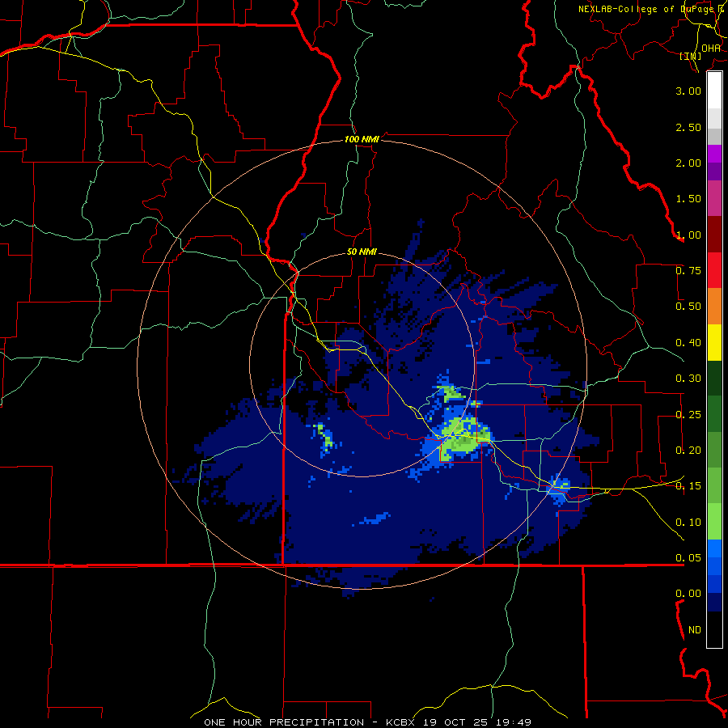
Task: Click the OHR product code label
Action: pos(711,49)
